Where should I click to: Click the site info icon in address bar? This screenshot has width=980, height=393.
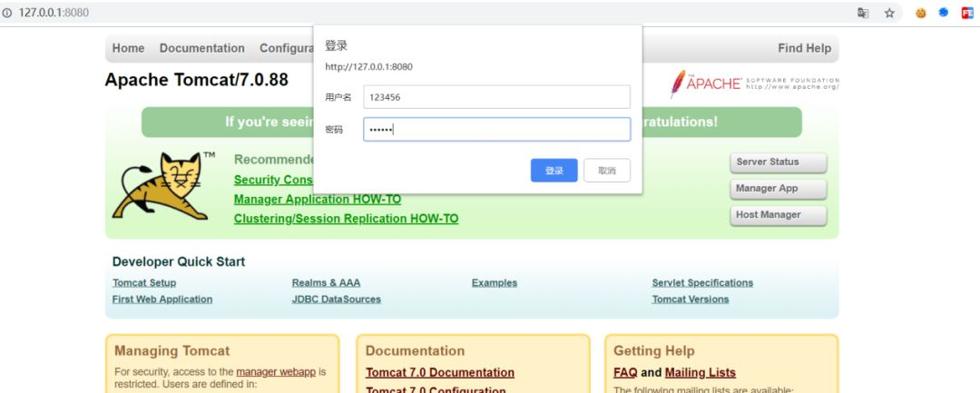coord(7,13)
